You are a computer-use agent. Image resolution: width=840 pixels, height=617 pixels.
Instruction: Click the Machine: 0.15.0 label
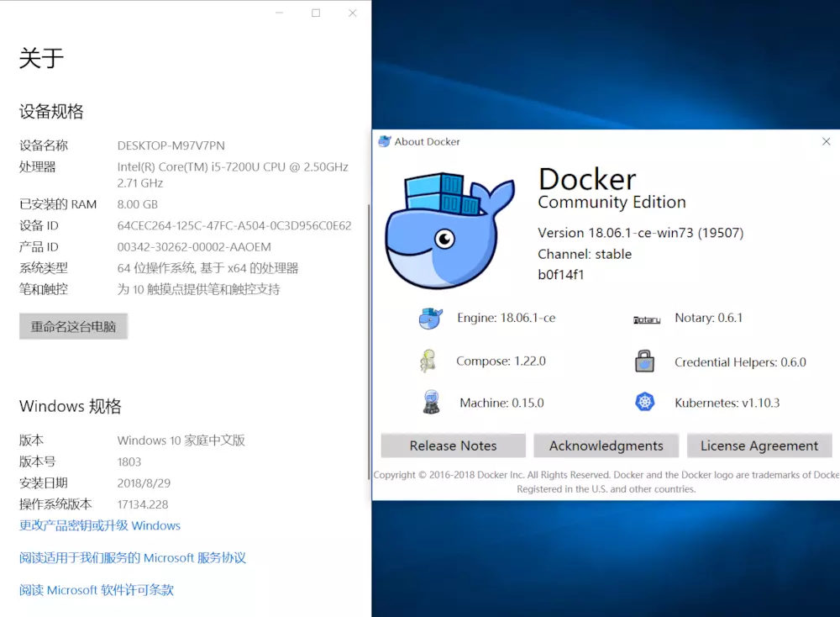(502, 403)
